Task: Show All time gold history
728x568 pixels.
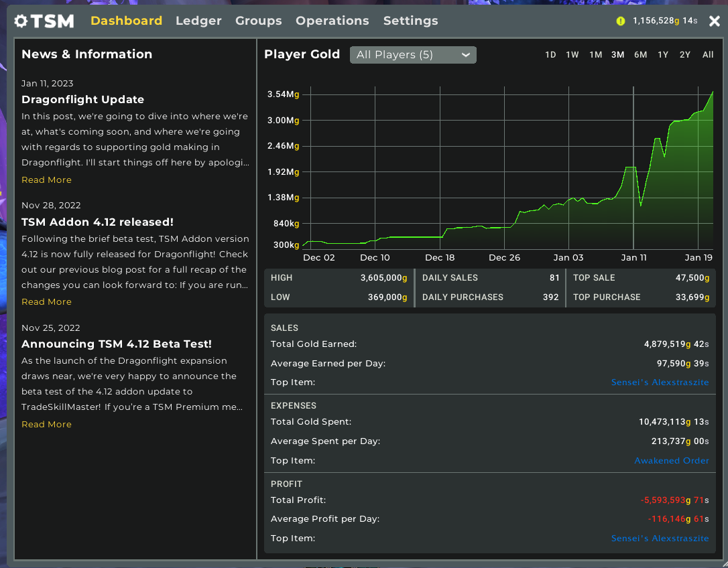Action: coord(708,55)
